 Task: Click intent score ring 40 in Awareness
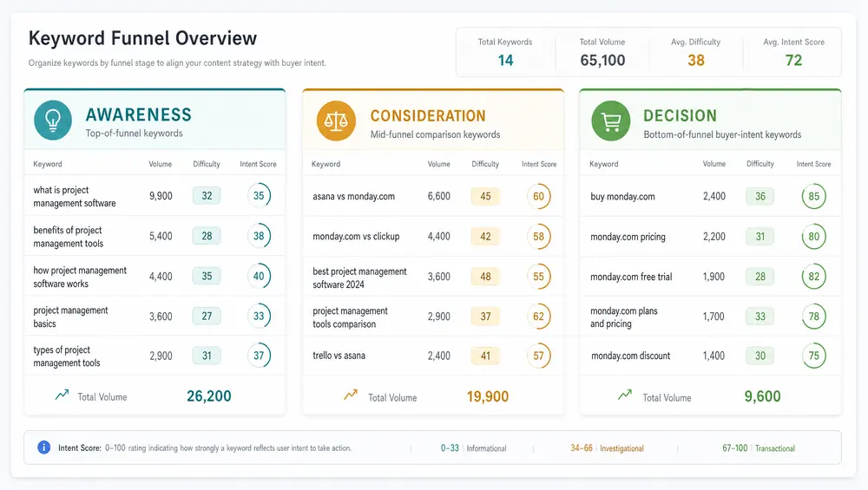click(259, 276)
